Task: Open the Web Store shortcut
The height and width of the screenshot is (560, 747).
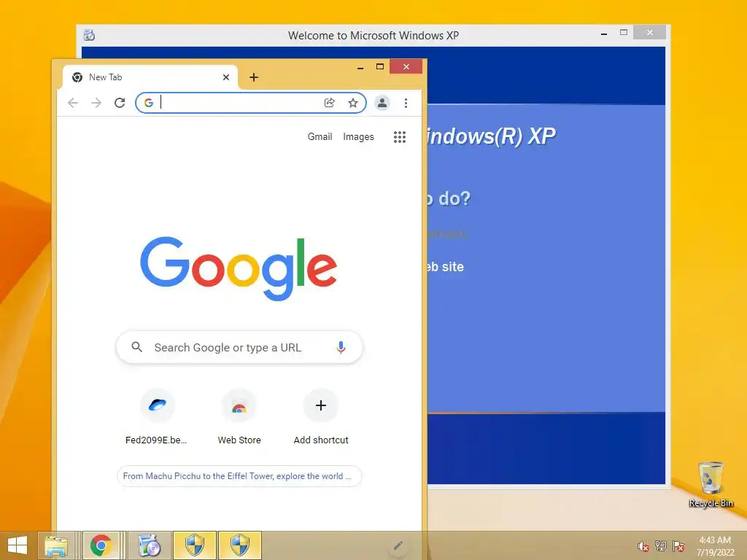Action: [x=239, y=417]
